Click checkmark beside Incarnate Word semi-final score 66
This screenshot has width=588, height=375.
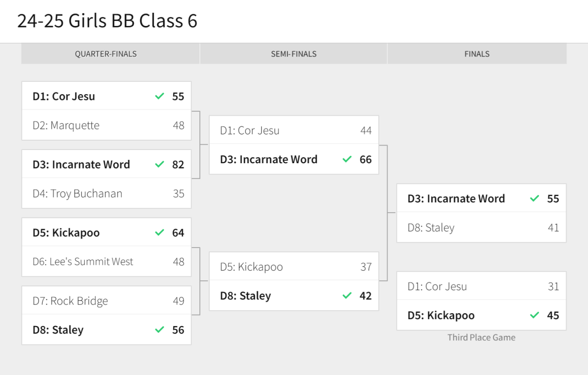coord(347,159)
